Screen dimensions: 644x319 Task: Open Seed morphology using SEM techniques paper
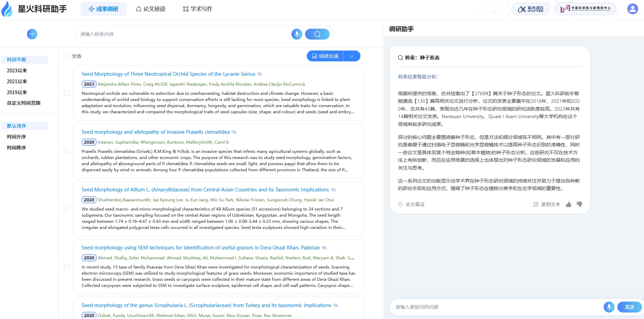point(201,248)
